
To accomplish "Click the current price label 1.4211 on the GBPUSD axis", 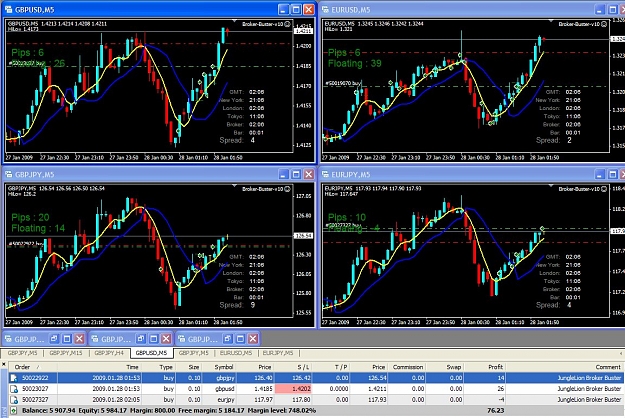I will coord(303,30).
